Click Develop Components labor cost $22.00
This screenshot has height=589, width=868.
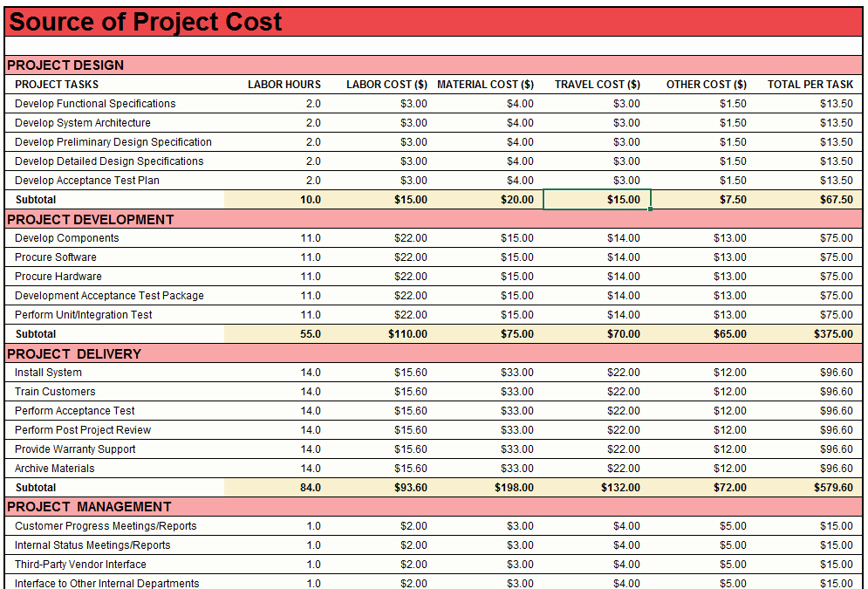click(x=410, y=238)
